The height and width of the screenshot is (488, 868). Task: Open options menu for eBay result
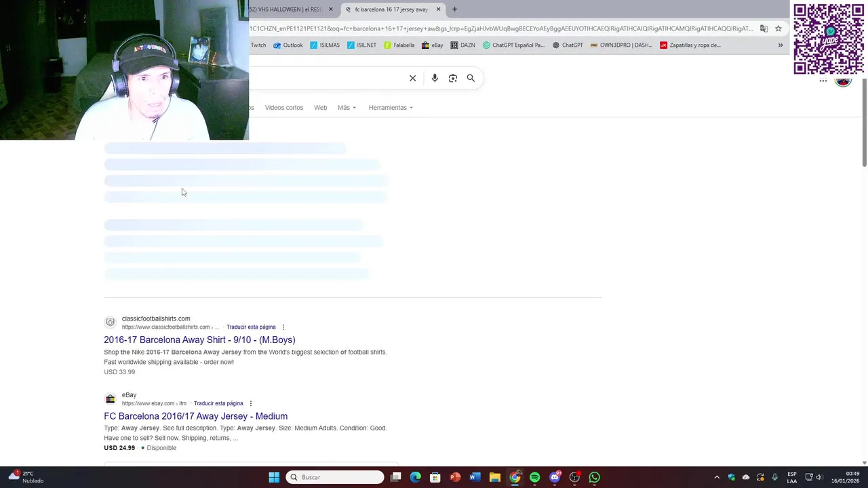pyautogui.click(x=251, y=403)
